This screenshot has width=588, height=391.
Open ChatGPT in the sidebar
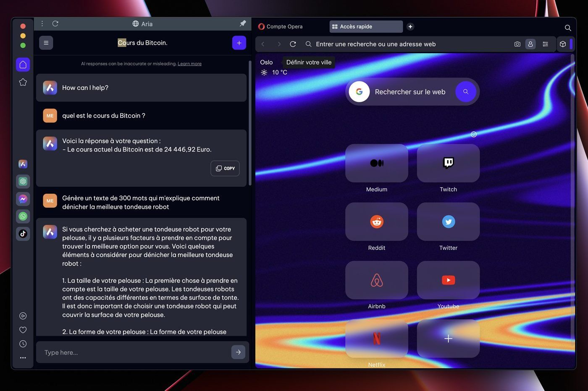pos(23,181)
